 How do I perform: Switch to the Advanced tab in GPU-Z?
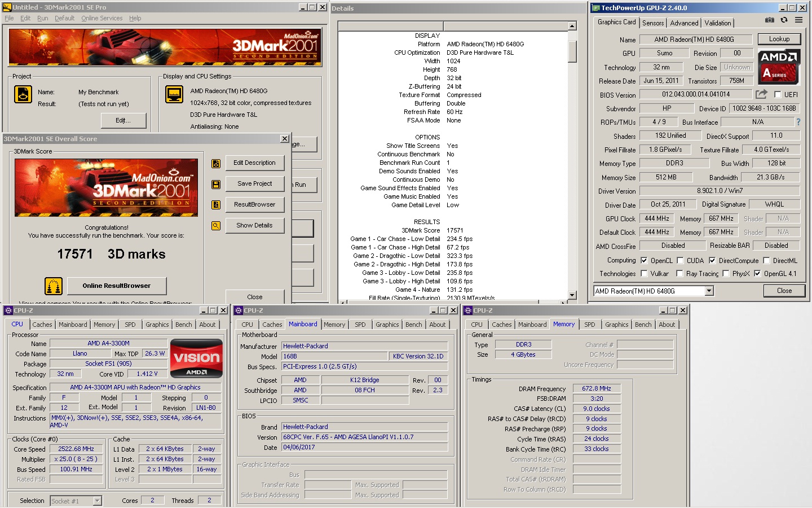[684, 23]
